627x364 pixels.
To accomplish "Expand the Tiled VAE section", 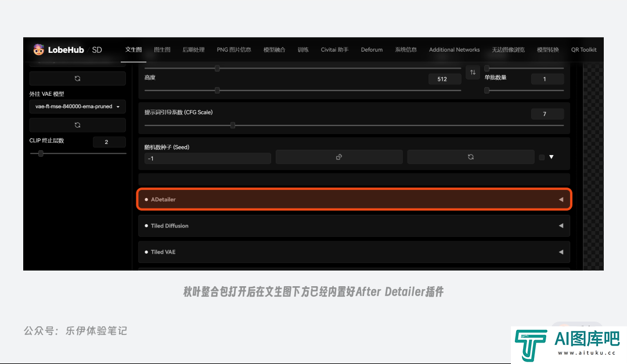I will point(354,252).
